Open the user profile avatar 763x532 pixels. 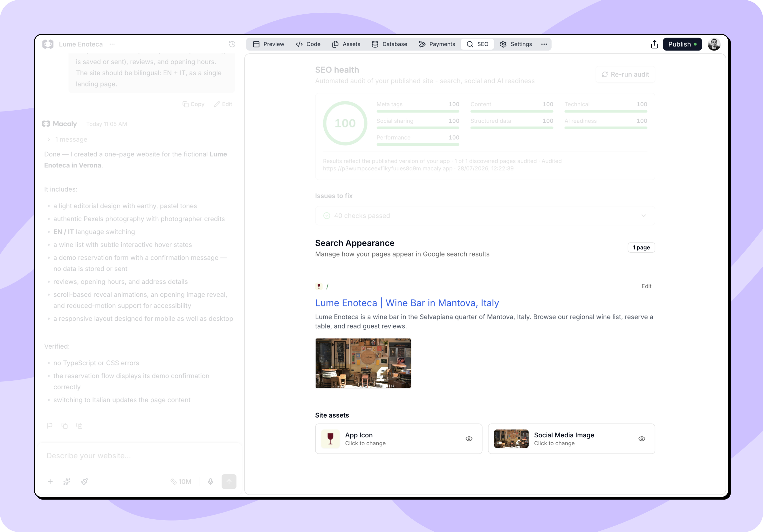[x=714, y=44]
